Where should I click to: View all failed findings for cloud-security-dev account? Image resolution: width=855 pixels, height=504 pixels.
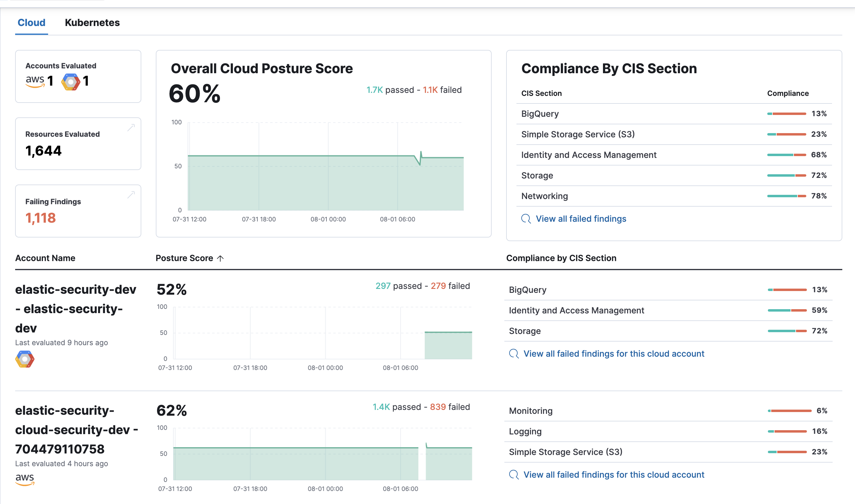point(614,474)
